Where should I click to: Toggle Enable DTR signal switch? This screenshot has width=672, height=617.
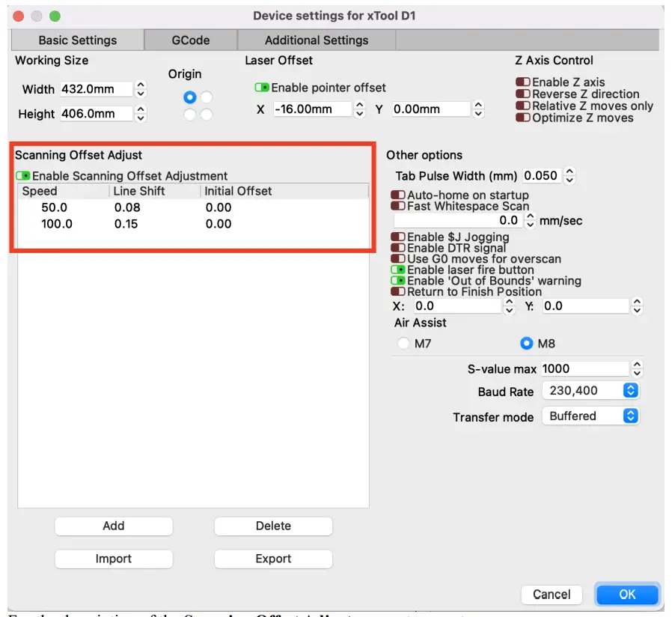398,248
